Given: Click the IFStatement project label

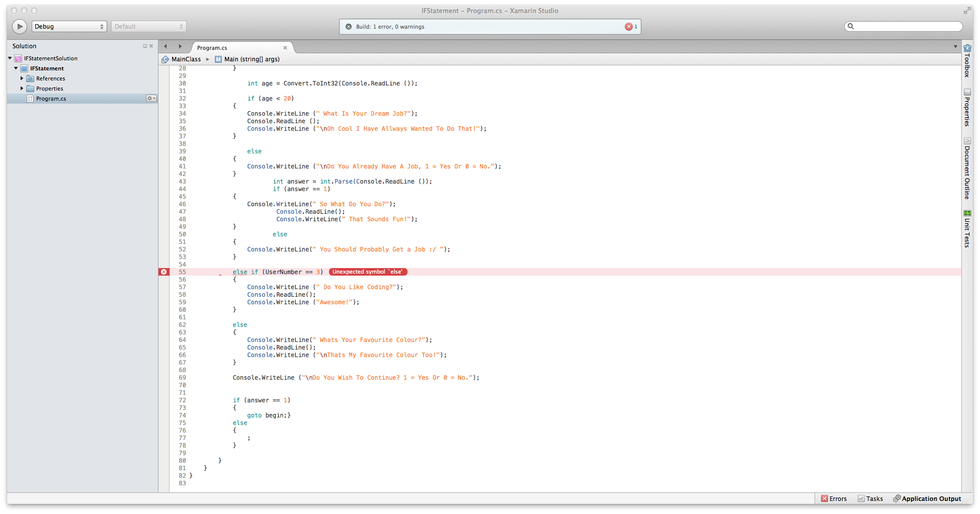Looking at the screenshot, I should tap(47, 68).
